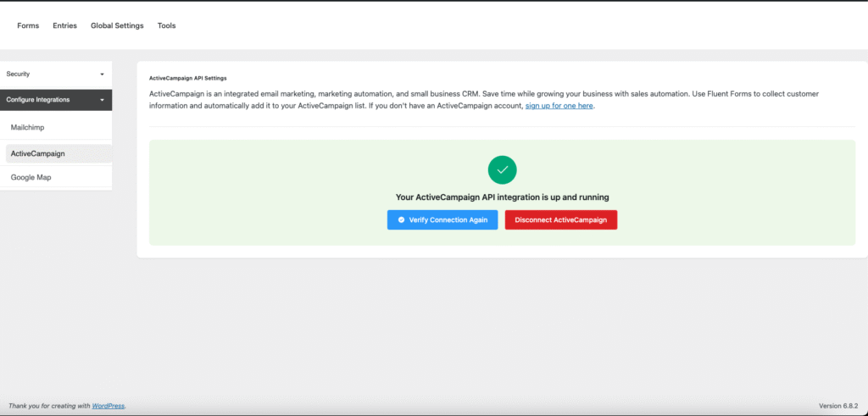Expand the Security section caret arrow
Screen dimensions: 868x416
click(x=102, y=75)
